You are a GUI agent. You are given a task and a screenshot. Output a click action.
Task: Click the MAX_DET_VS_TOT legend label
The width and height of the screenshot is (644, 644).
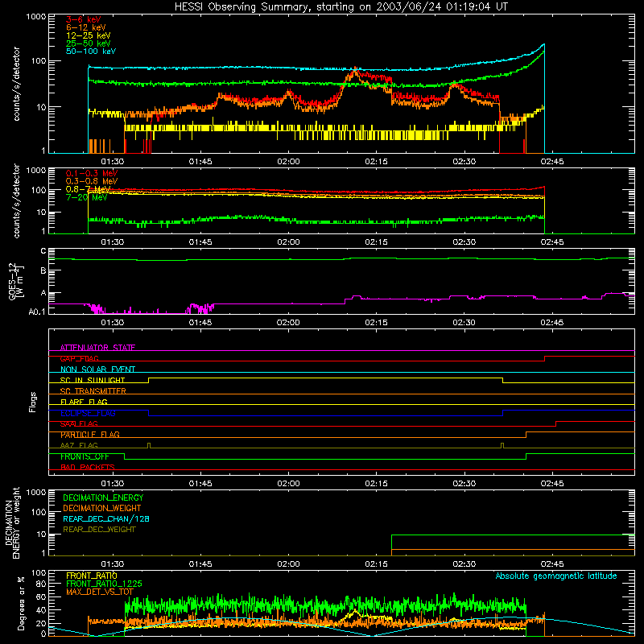tap(99, 592)
